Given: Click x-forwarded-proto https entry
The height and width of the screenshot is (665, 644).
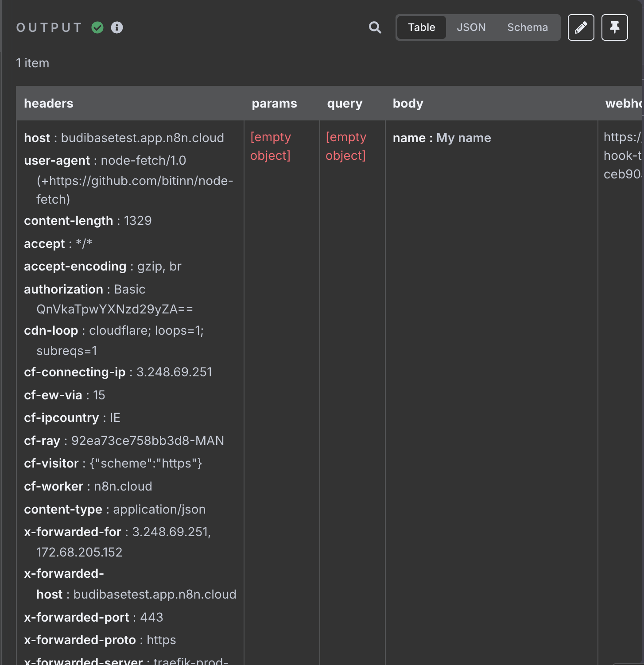Looking at the screenshot, I should click(100, 640).
